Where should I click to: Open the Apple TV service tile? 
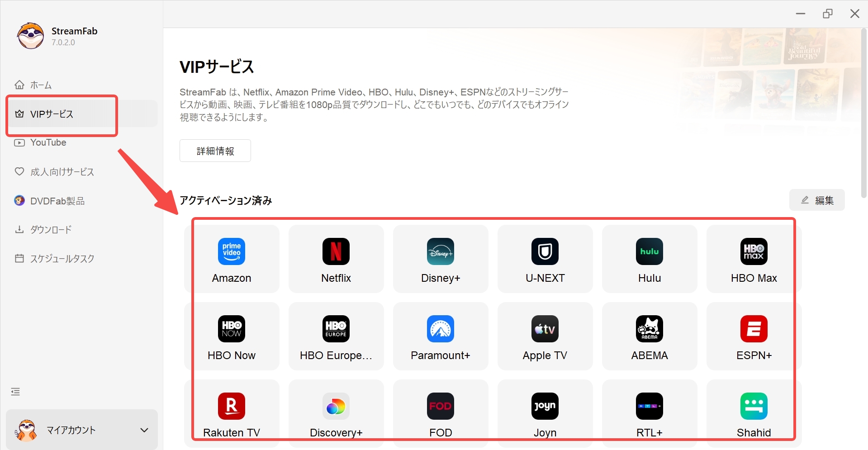pos(545,336)
